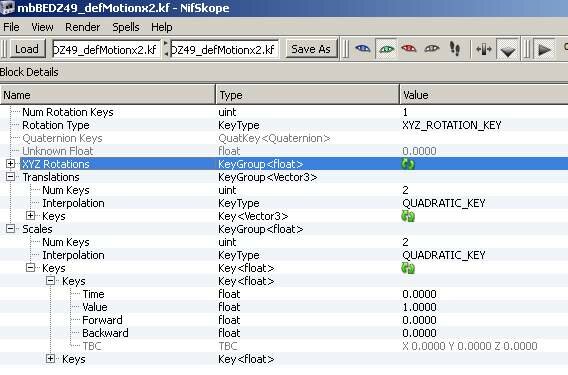Screen dimensions: 568x375
Task: Select the Scales row name
Action: tap(37, 229)
